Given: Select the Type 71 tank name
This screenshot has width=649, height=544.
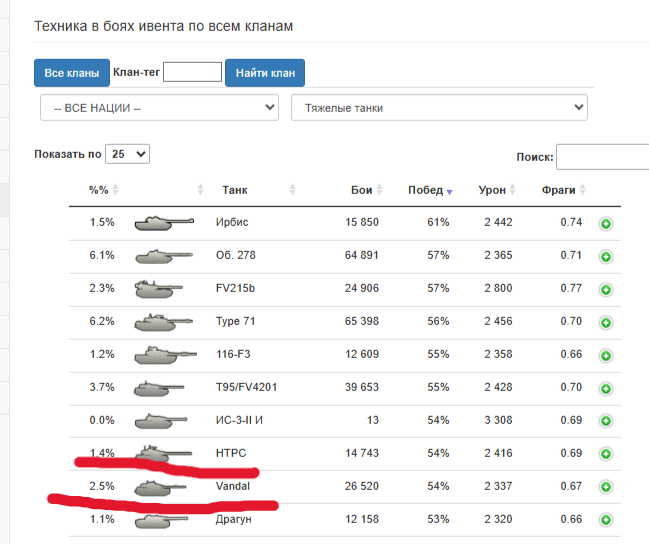Looking at the screenshot, I should point(235,321).
